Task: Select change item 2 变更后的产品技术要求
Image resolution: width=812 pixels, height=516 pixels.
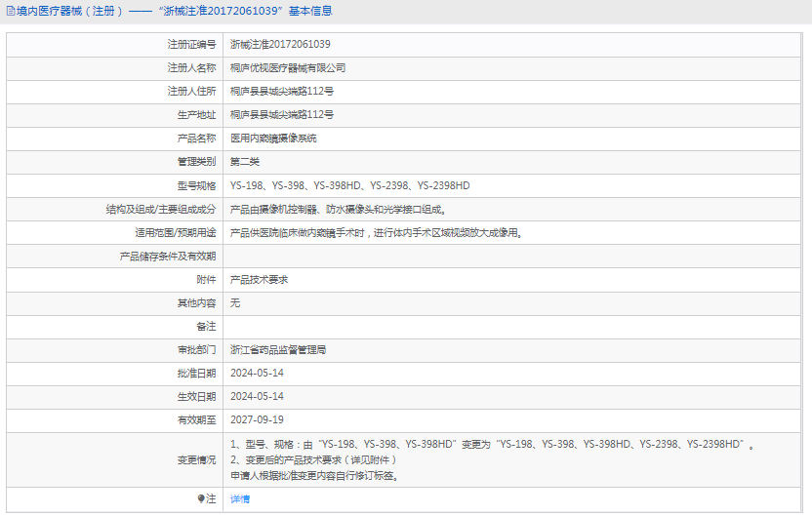Action: (313, 459)
